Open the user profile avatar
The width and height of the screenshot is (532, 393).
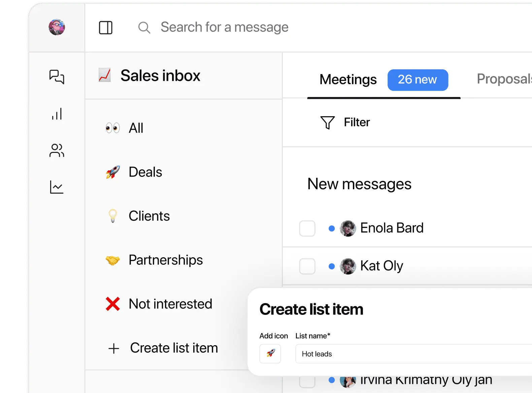coord(57,27)
